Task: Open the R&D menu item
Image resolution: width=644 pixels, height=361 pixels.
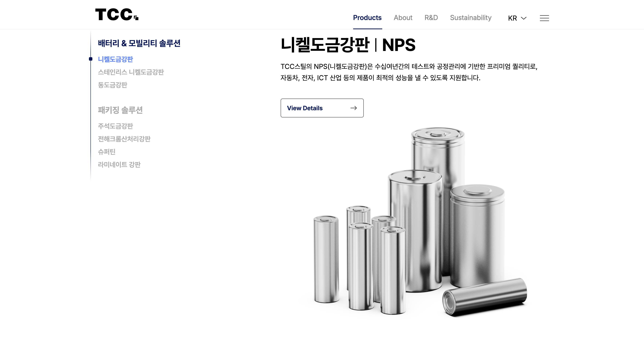Action: (x=431, y=18)
